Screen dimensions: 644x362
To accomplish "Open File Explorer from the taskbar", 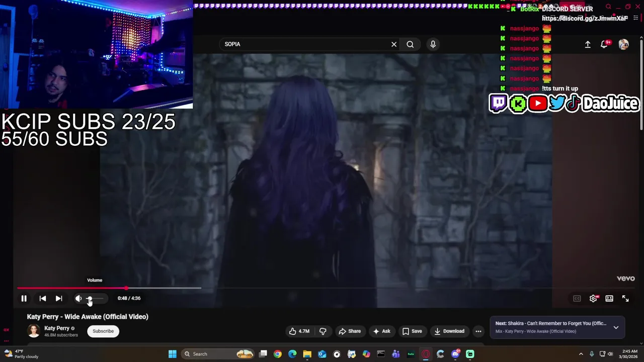I will tap(307, 354).
